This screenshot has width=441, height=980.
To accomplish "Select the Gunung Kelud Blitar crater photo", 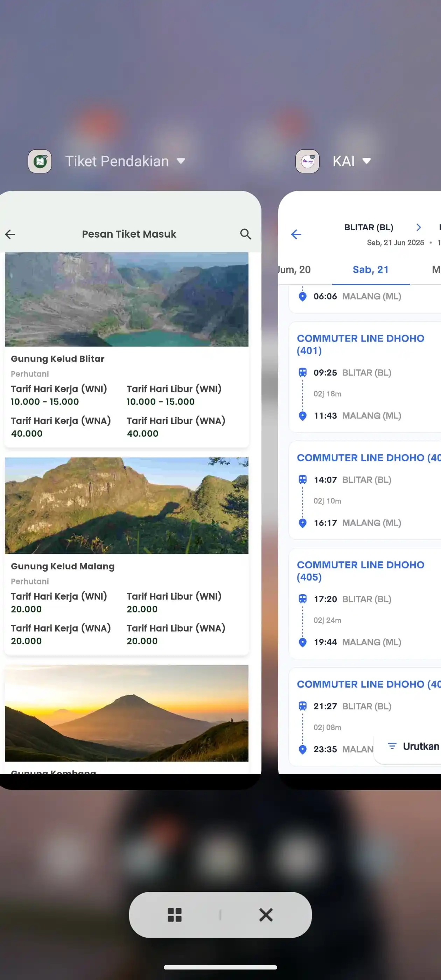I will (126, 299).
